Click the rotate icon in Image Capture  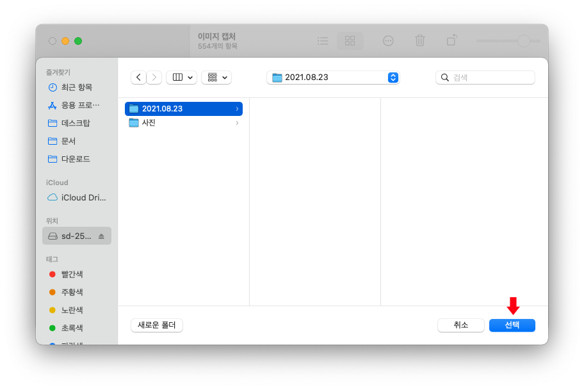(452, 40)
